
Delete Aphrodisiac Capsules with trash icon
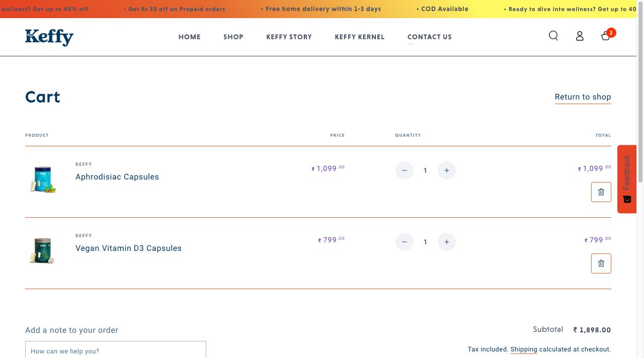[601, 192]
